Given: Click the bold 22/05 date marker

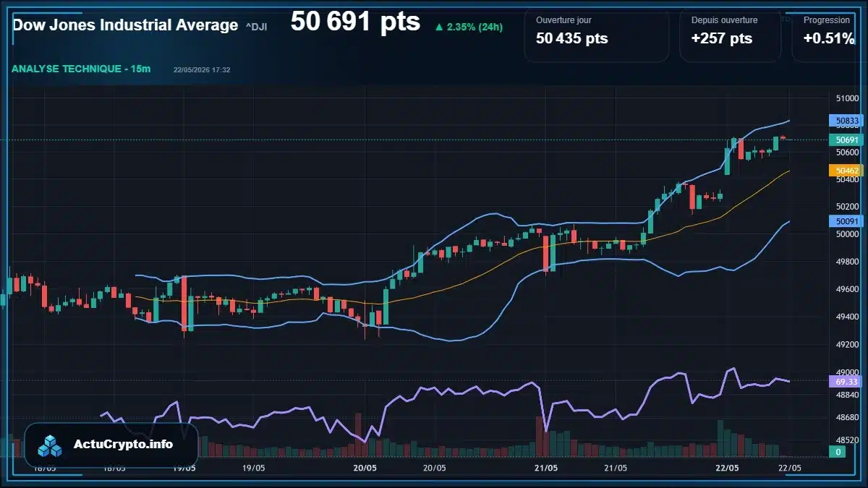Looking at the screenshot, I should pyautogui.click(x=726, y=468).
